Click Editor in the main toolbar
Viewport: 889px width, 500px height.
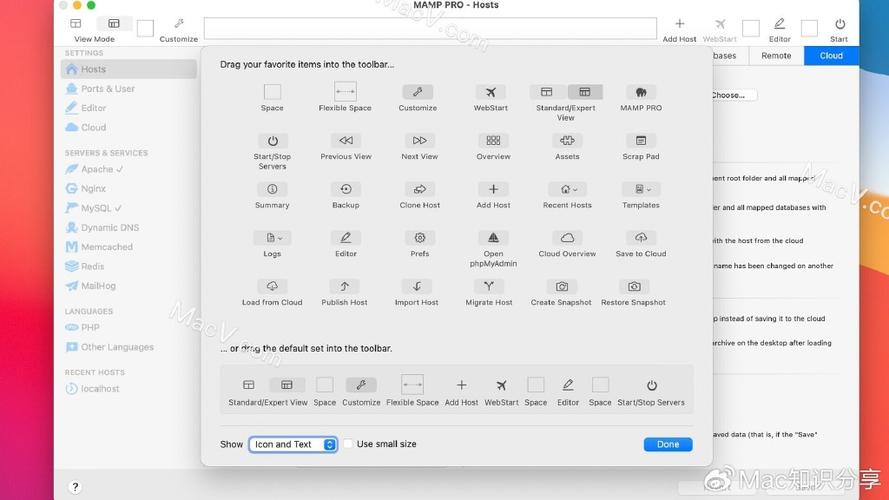(x=780, y=30)
